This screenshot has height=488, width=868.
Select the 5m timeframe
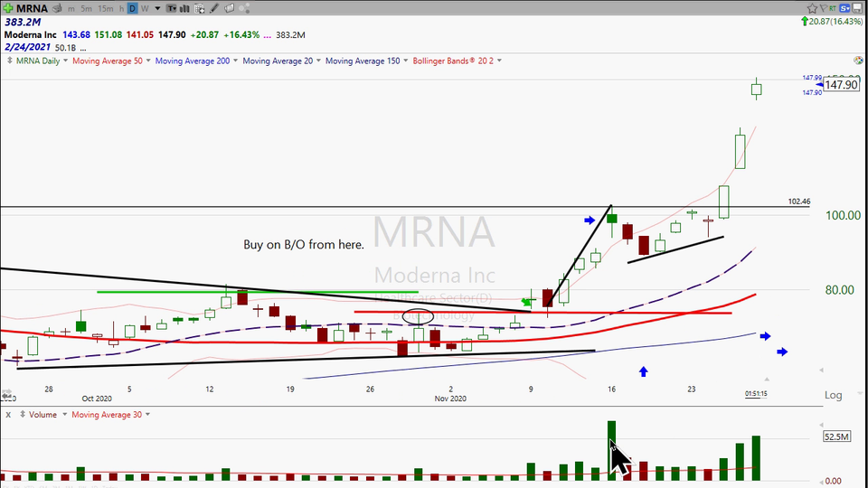(x=87, y=8)
